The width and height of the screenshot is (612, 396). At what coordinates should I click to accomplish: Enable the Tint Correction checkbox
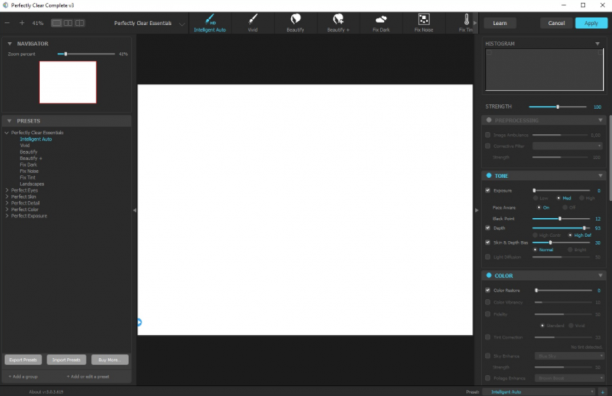click(487, 337)
